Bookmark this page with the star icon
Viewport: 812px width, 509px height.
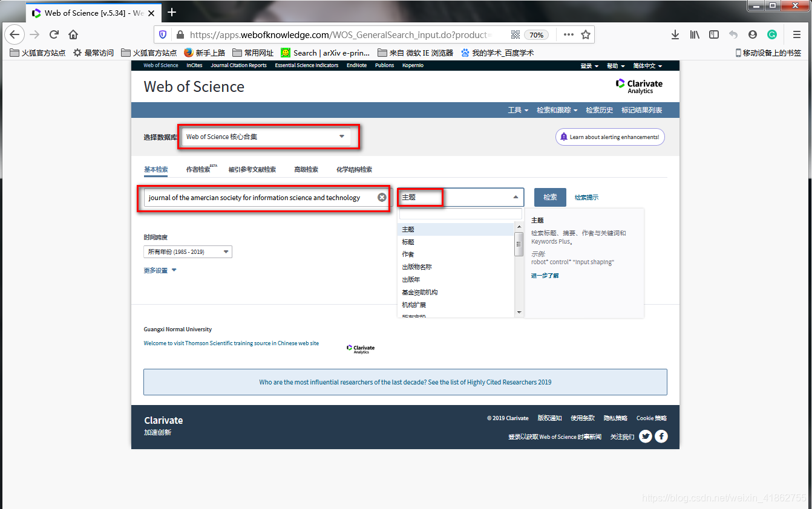click(x=586, y=34)
